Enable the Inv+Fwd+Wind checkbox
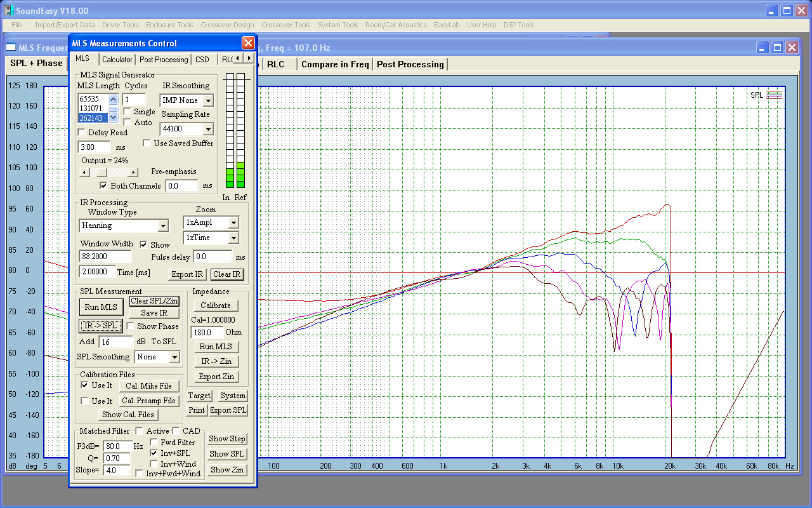The image size is (812, 508). click(x=140, y=474)
